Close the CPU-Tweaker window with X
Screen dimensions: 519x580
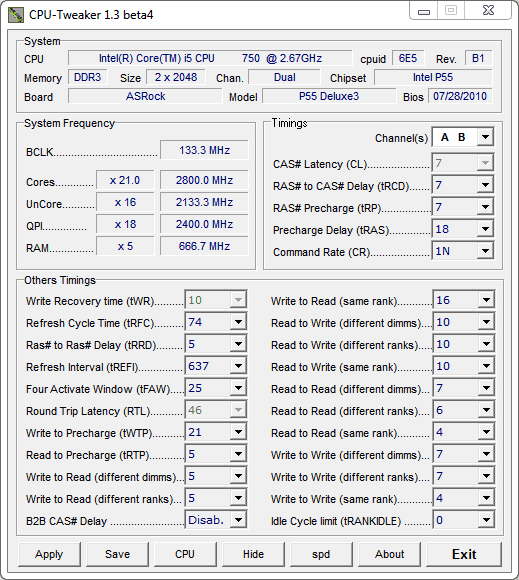(488, 10)
